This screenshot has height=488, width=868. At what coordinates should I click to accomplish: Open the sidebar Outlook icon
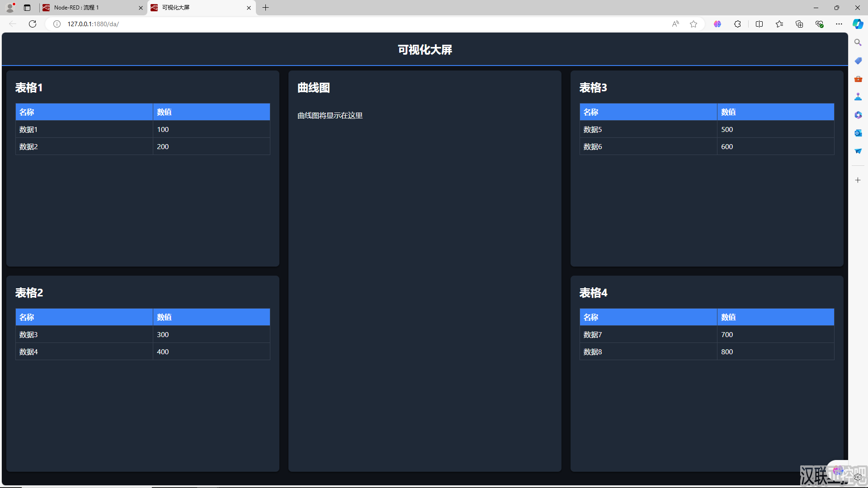[x=858, y=133]
